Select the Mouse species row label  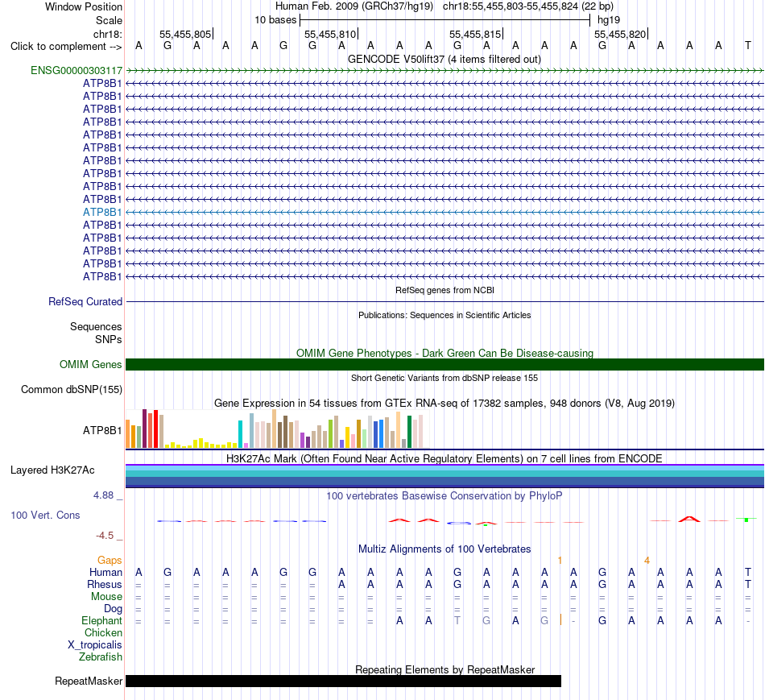[x=106, y=597]
